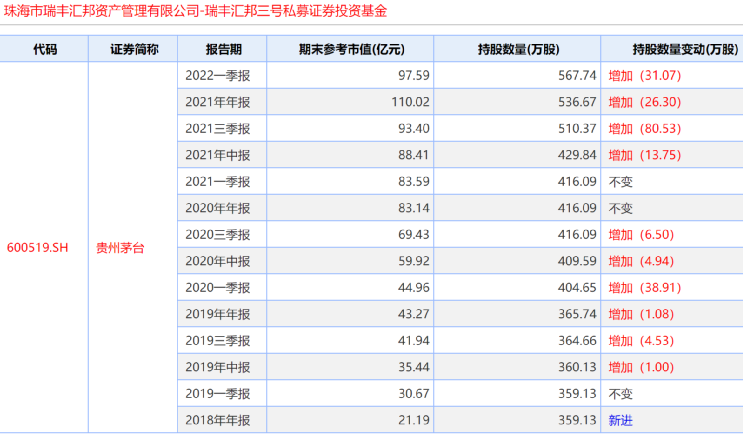This screenshot has height=434, width=743.
Task: Select the 2020一季报 report period cell
Action: click(x=223, y=288)
